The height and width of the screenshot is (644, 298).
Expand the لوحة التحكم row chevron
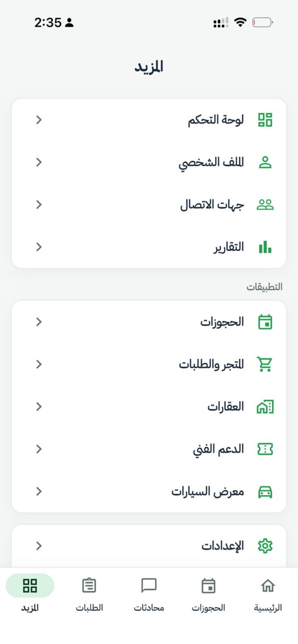[x=39, y=120]
